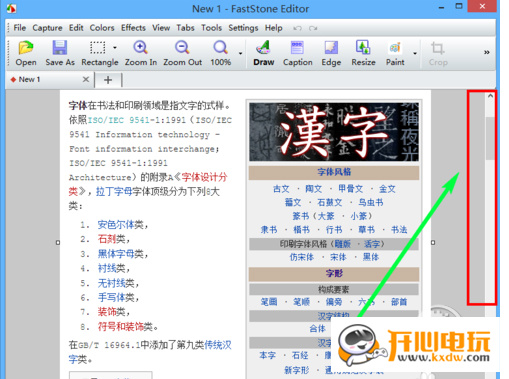This screenshot has height=379, width=509.
Task: Close the New 1 tab
Action: coord(86,79)
